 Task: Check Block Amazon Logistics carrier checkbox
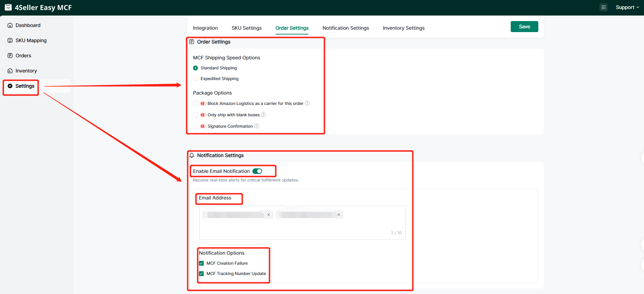[195, 104]
